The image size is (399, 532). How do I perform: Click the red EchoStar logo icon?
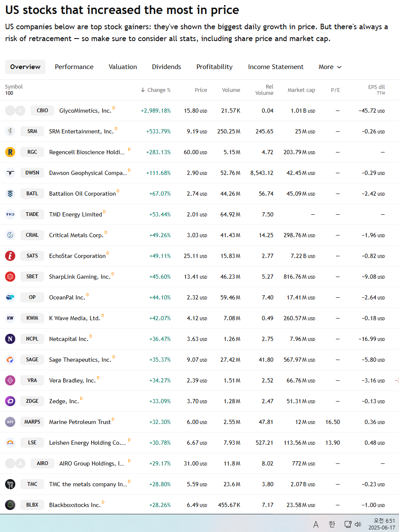coord(10,256)
